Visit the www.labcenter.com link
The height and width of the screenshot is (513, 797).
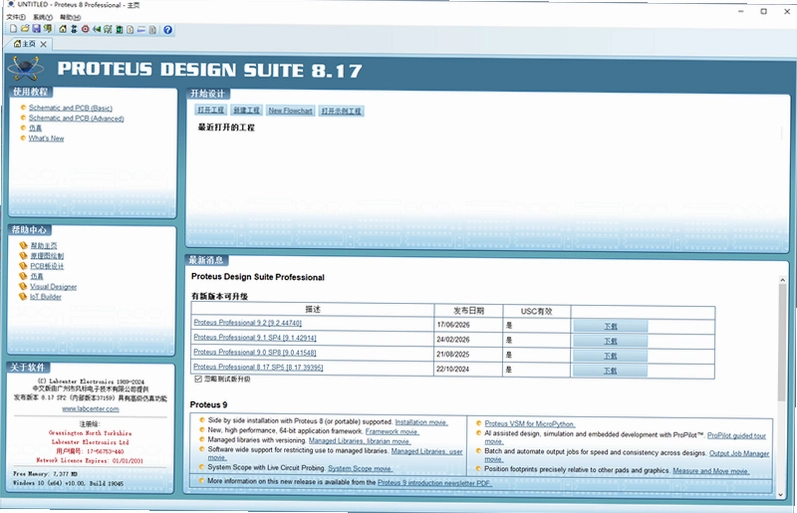[90, 409]
